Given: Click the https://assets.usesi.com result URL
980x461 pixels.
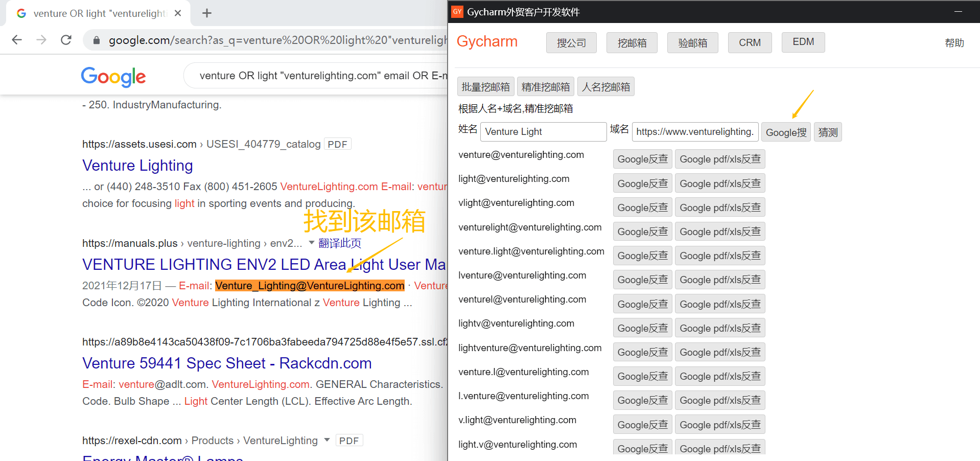Looking at the screenshot, I should tap(139, 144).
